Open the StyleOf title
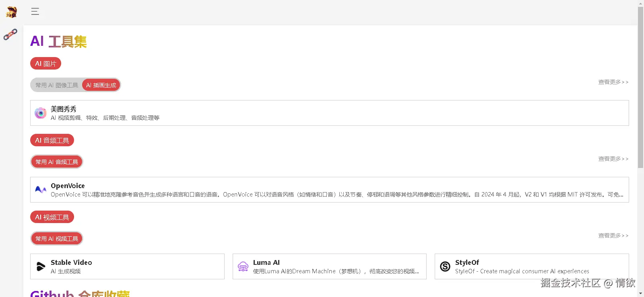The image size is (644, 297). tap(467, 262)
